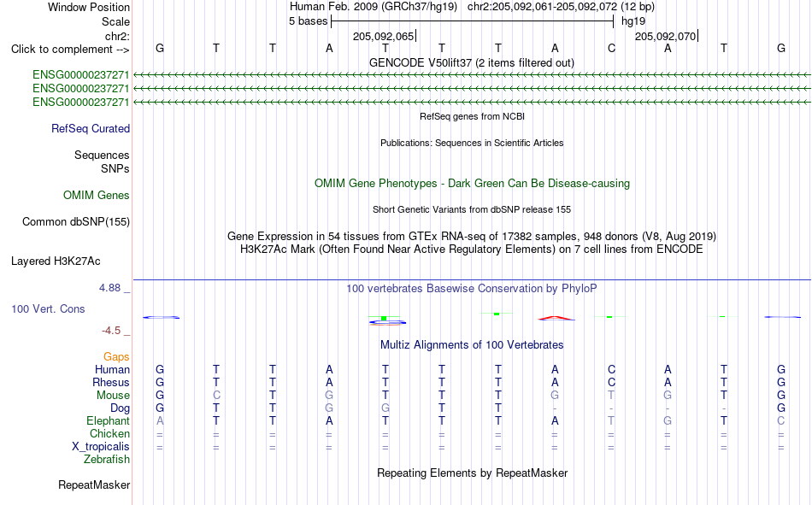Screen dimensions: 812x505
Task: Click the Sequences track label
Action: tap(102, 155)
